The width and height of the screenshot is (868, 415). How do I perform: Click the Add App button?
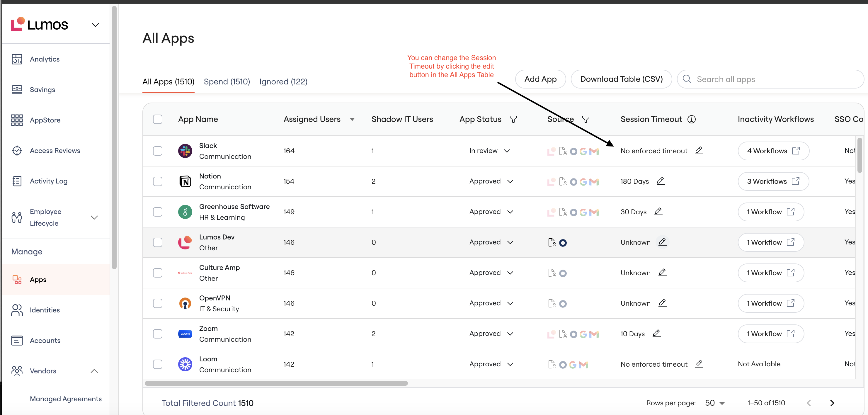540,79
